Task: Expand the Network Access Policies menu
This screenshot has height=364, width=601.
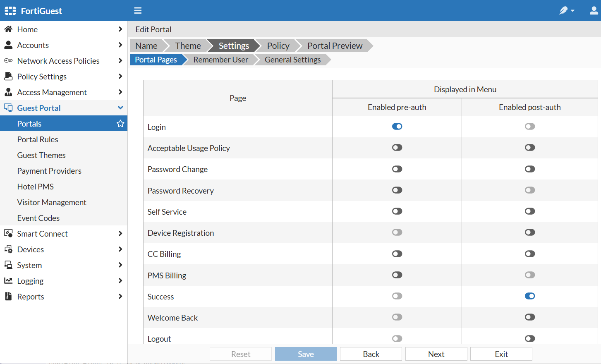Action: click(x=120, y=60)
